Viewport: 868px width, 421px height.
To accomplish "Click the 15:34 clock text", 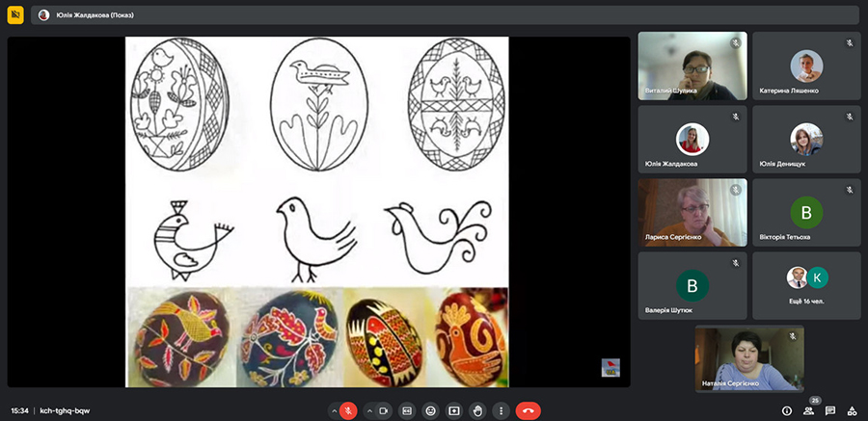I will click(x=19, y=411).
